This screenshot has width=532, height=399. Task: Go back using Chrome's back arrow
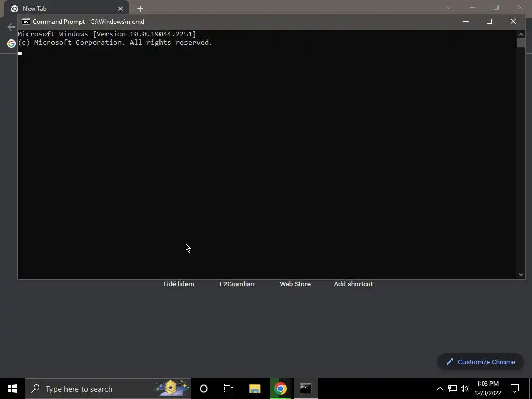(x=11, y=27)
